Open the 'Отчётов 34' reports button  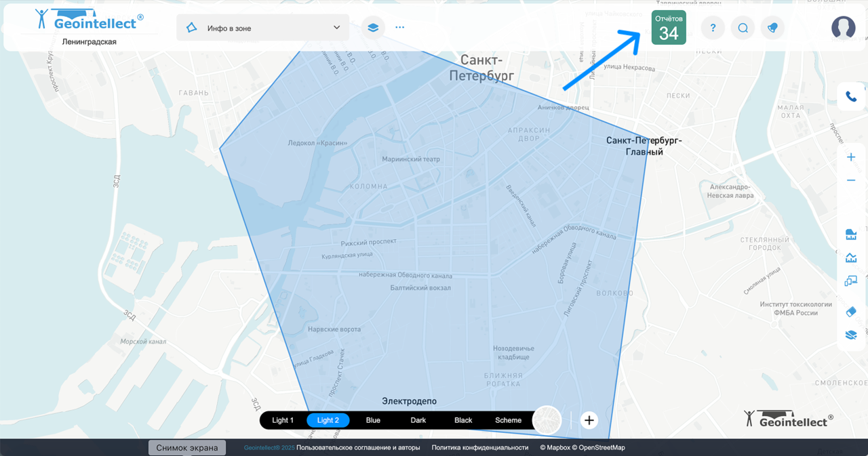(x=669, y=28)
